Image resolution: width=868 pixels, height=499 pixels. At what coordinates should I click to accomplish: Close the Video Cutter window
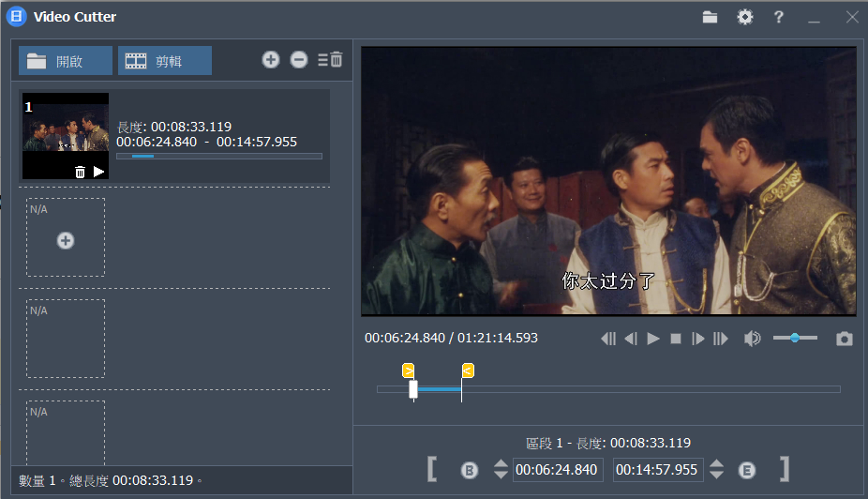click(x=852, y=17)
